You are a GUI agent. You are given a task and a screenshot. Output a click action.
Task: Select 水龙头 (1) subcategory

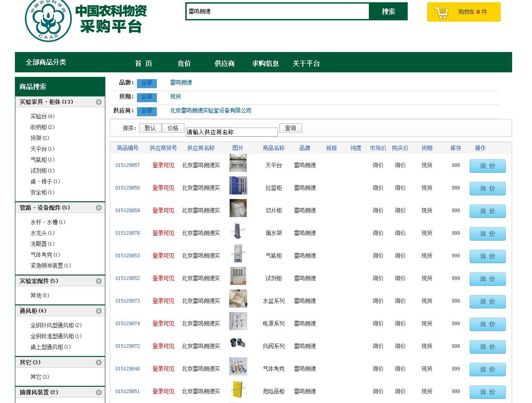(x=42, y=233)
